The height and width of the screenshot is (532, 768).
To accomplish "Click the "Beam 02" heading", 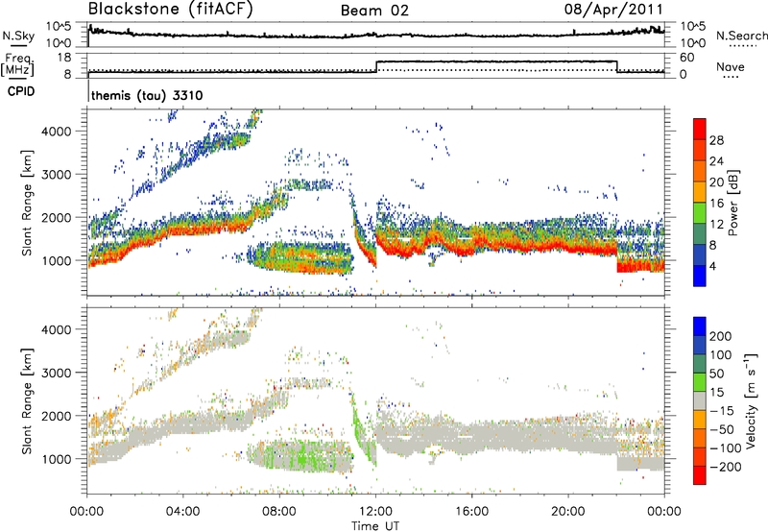I will pos(374,11).
